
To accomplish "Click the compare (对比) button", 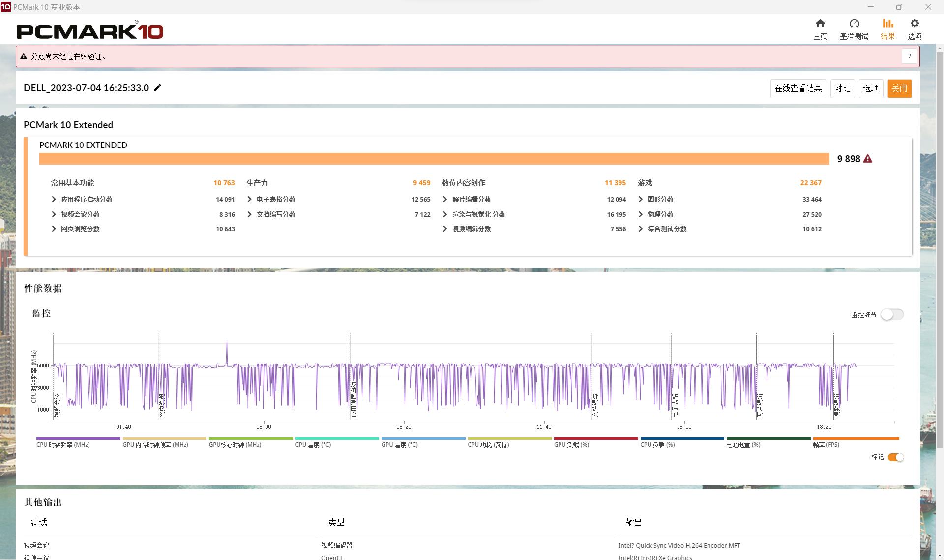I will point(842,88).
